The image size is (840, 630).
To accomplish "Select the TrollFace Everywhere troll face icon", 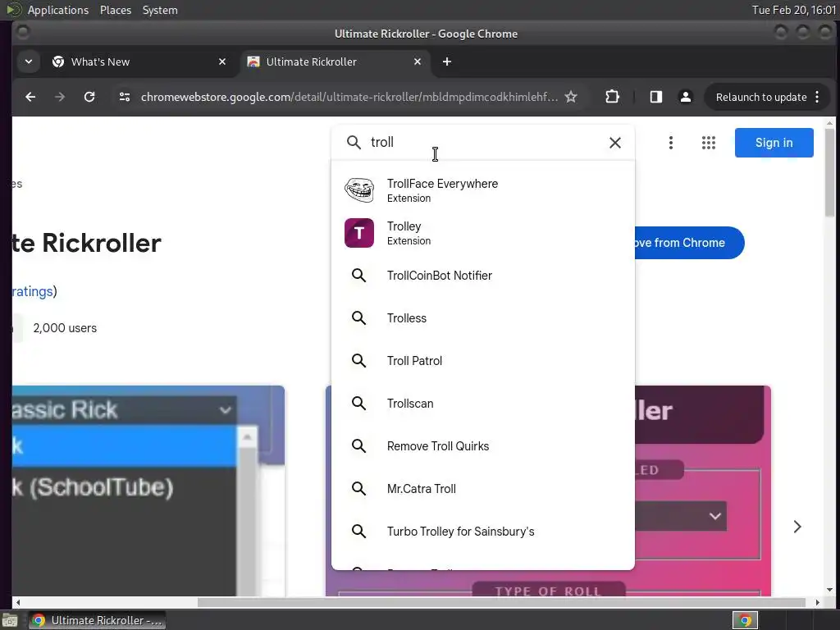I will point(359,190).
